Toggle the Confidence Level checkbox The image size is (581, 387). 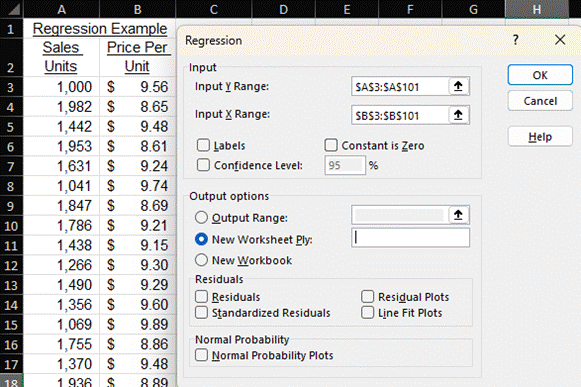(x=203, y=165)
